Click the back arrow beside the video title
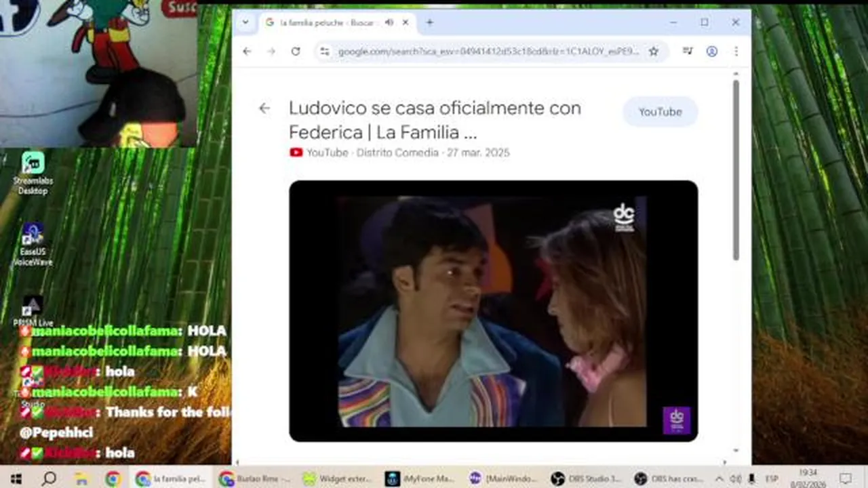This screenshot has width=868, height=488. [264, 108]
